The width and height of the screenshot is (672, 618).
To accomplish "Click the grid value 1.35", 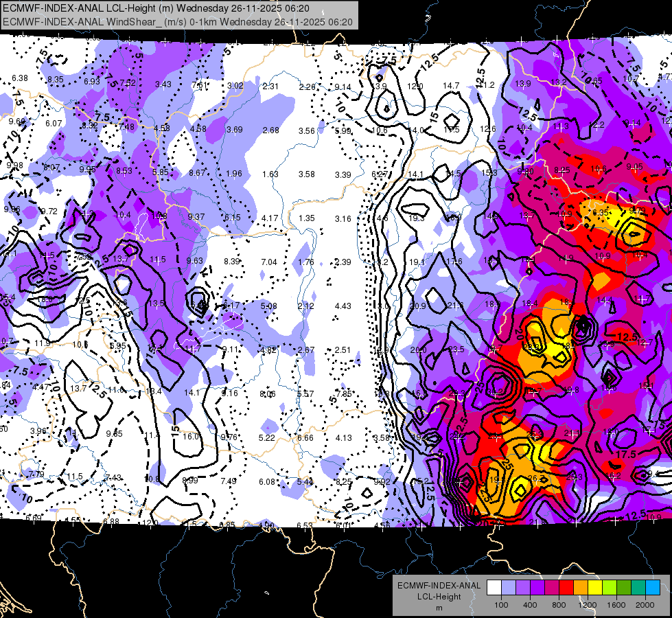I will pos(307,218).
